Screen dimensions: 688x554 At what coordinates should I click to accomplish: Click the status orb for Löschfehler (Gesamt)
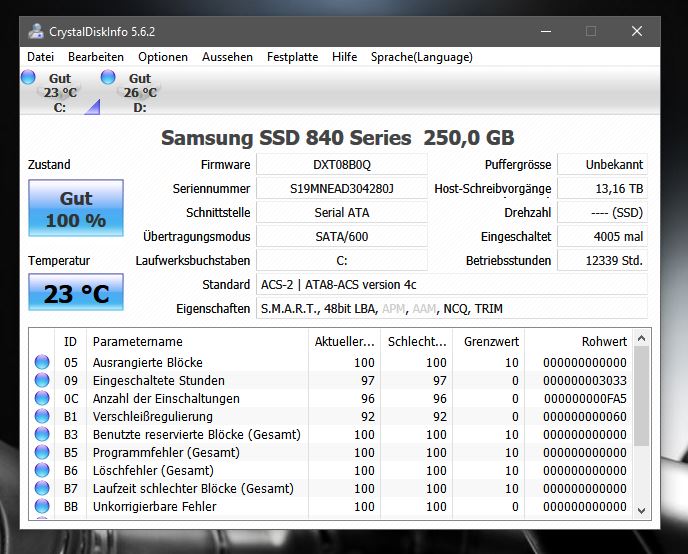coord(42,470)
